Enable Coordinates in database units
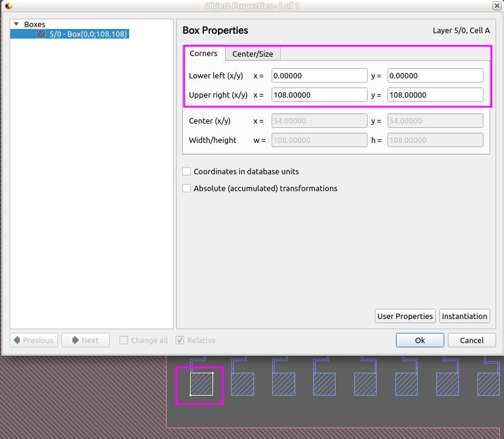The image size is (504, 439). click(x=187, y=171)
